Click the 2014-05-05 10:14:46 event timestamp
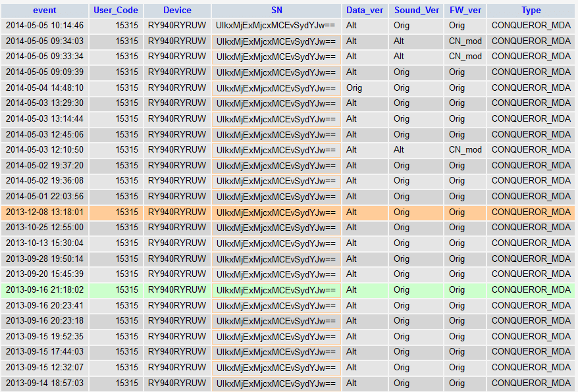Screen dimensions: 578x392 45,26
